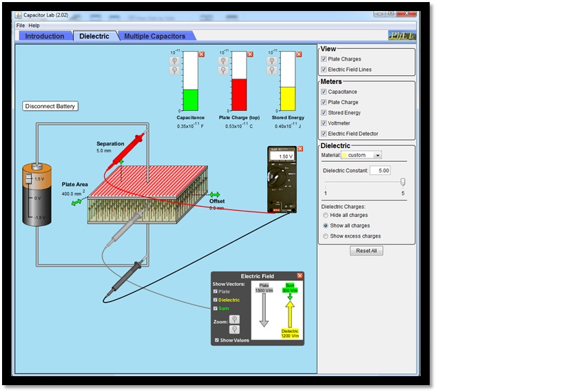
Task: Close the Stored Energy meter
Action: tap(299, 54)
